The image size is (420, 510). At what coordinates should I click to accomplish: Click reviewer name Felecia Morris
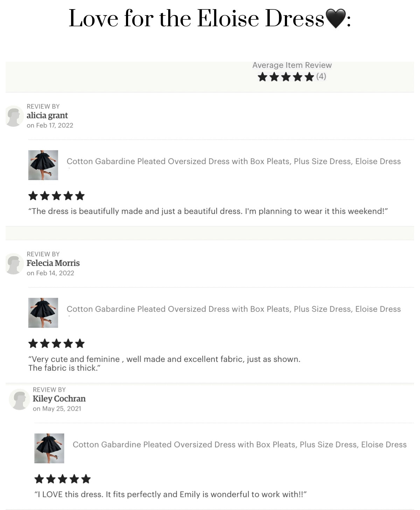[53, 263]
